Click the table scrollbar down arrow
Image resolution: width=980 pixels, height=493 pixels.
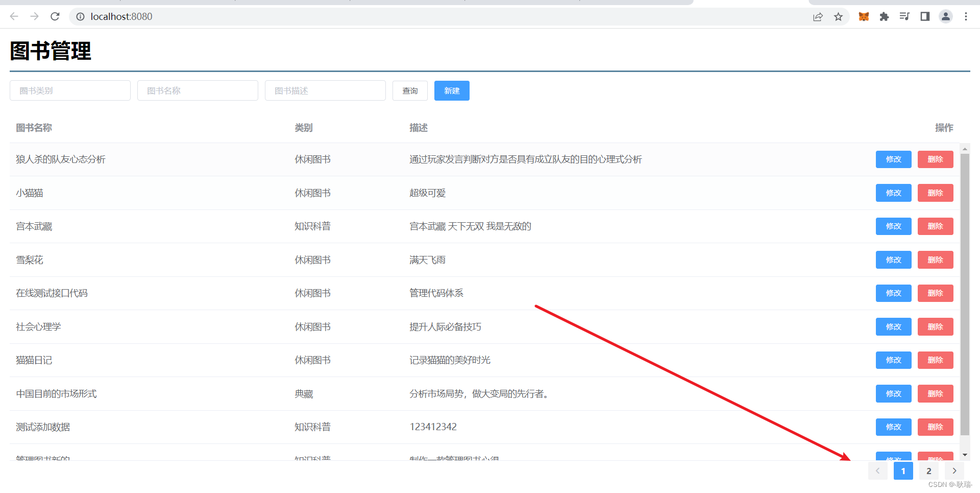965,455
